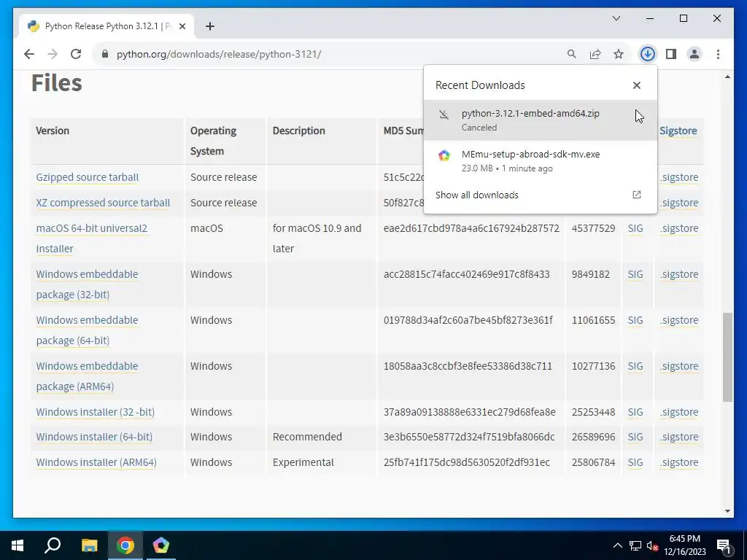Click the Sigstore column header link
The height and width of the screenshot is (560, 747).
(678, 131)
